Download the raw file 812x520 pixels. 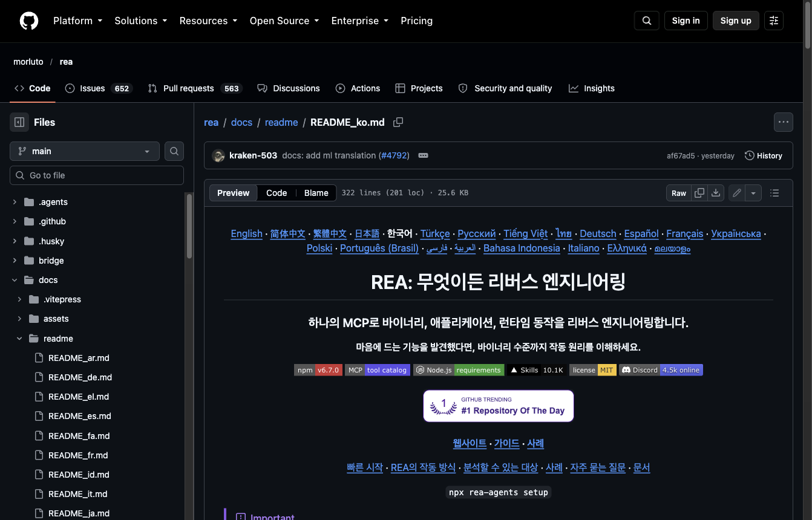coord(716,193)
